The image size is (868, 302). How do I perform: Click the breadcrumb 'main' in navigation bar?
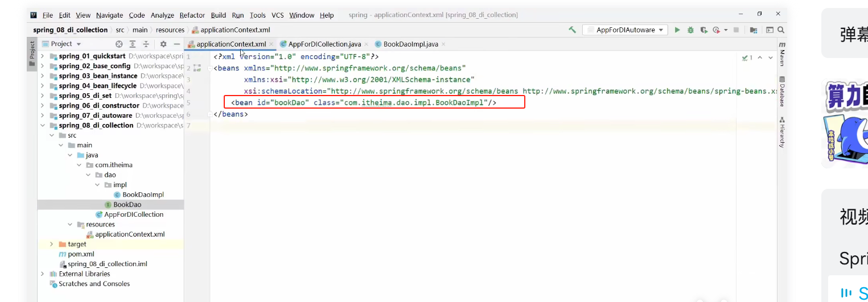[x=140, y=30]
